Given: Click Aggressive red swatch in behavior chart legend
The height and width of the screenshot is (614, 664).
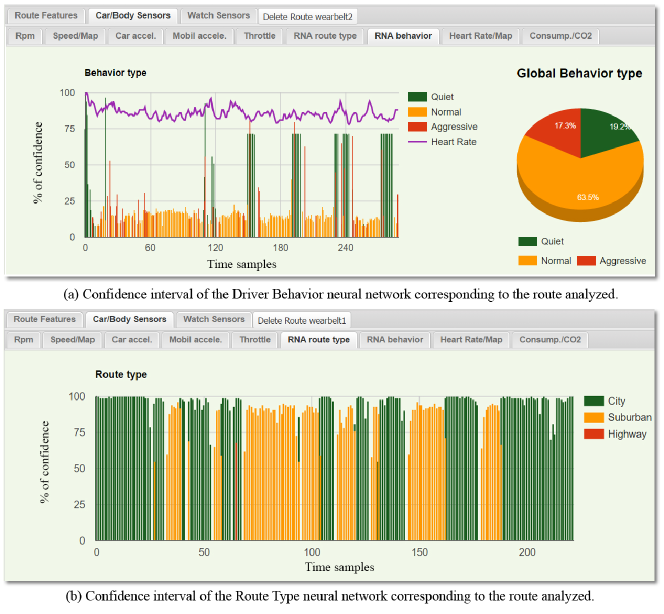Looking at the screenshot, I should coord(417,127).
